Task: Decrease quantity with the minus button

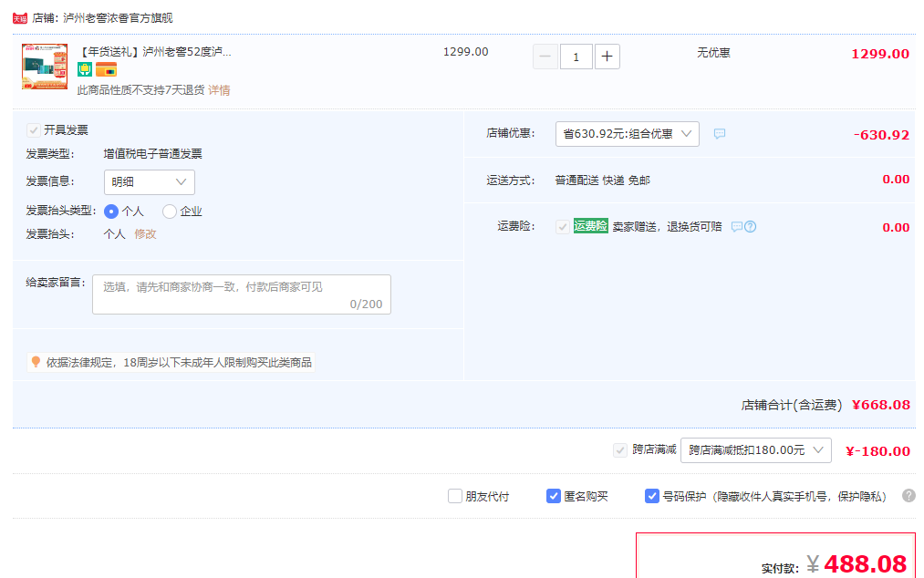Action: [x=545, y=57]
